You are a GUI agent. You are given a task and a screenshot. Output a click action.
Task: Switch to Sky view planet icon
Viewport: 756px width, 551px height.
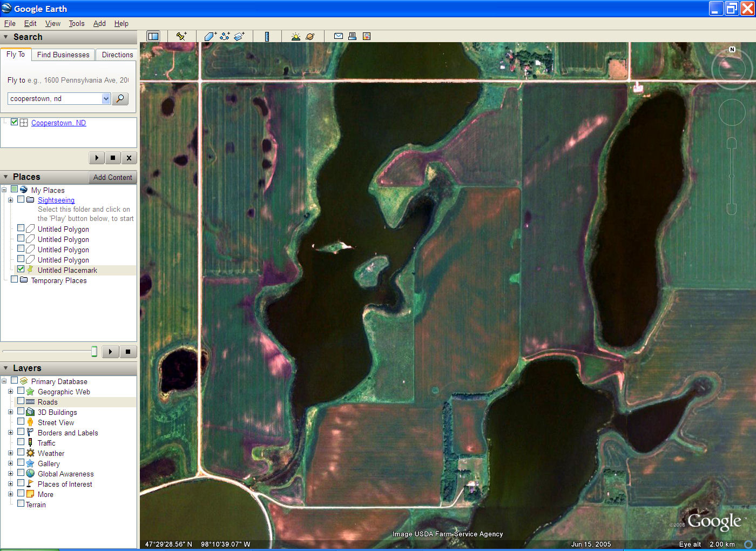[310, 36]
